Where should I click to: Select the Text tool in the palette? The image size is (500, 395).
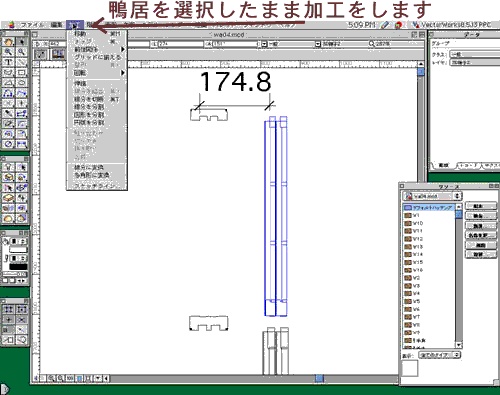[x=9, y=62]
